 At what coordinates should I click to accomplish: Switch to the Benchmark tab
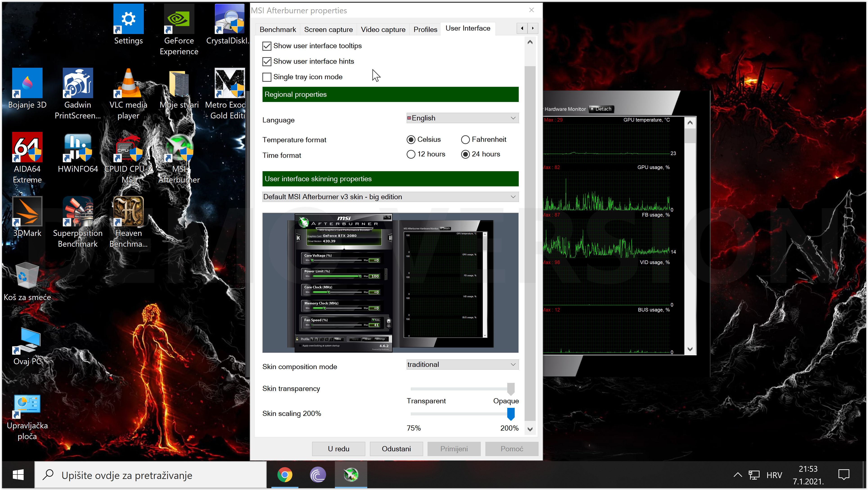pos(278,30)
